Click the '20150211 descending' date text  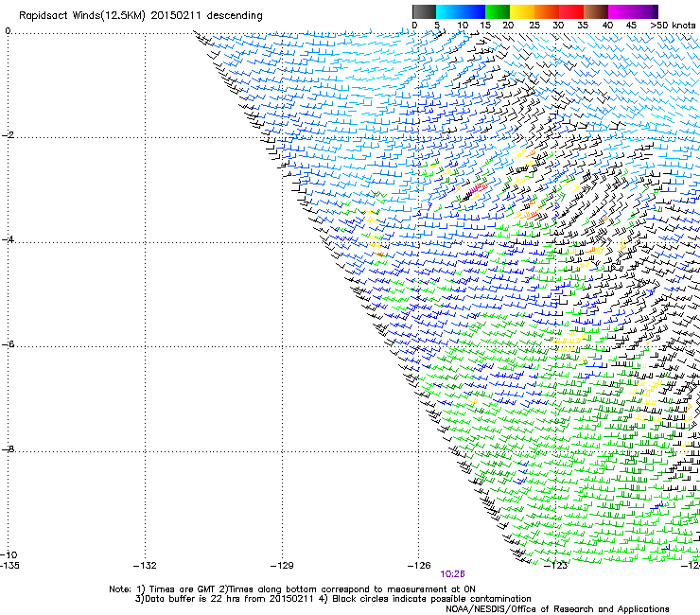207,16
